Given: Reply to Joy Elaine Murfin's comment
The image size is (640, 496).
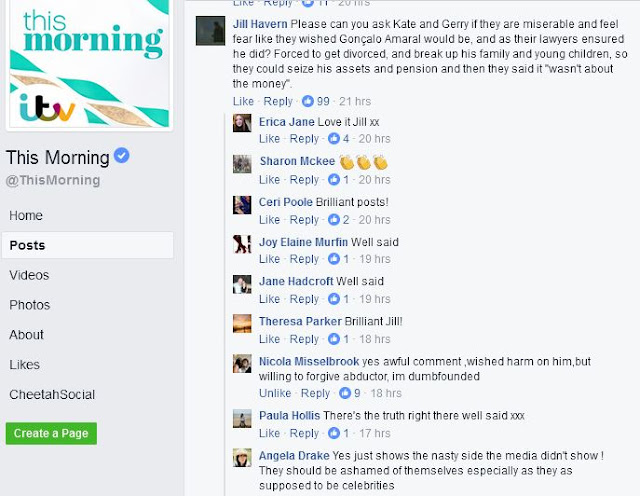Looking at the screenshot, I should point(304,259).
